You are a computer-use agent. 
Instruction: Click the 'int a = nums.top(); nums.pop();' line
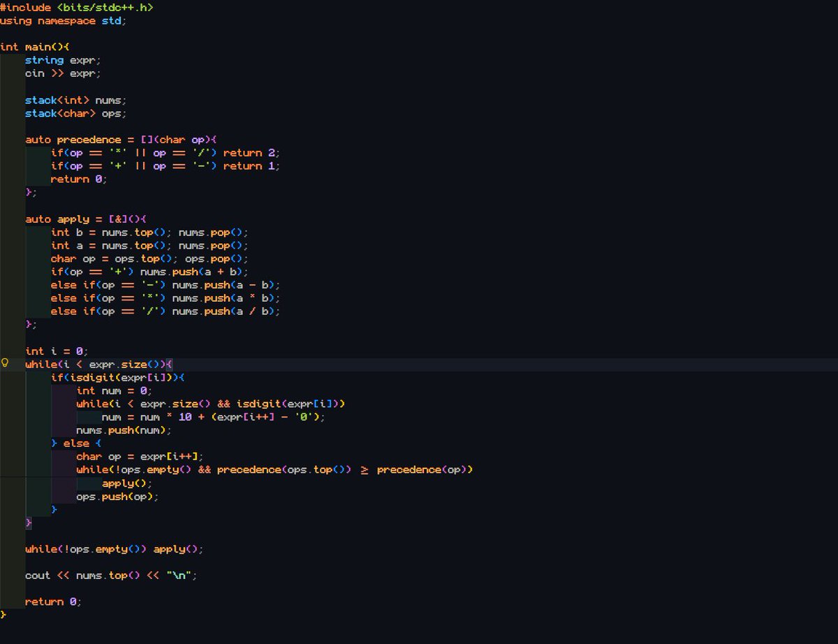tap(150, 246)
